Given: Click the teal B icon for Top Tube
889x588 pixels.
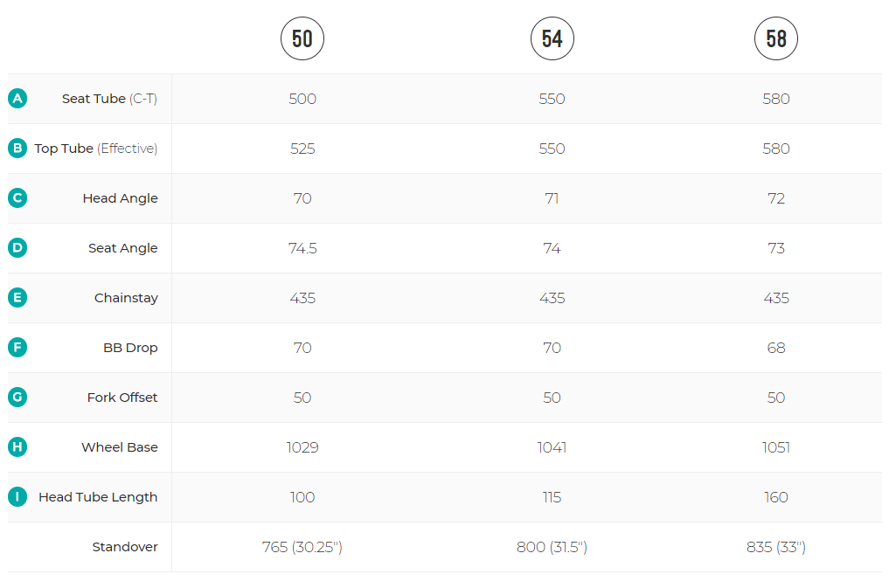Looking at the screenshot, I should pyautogui.click(x=17, y=149).
